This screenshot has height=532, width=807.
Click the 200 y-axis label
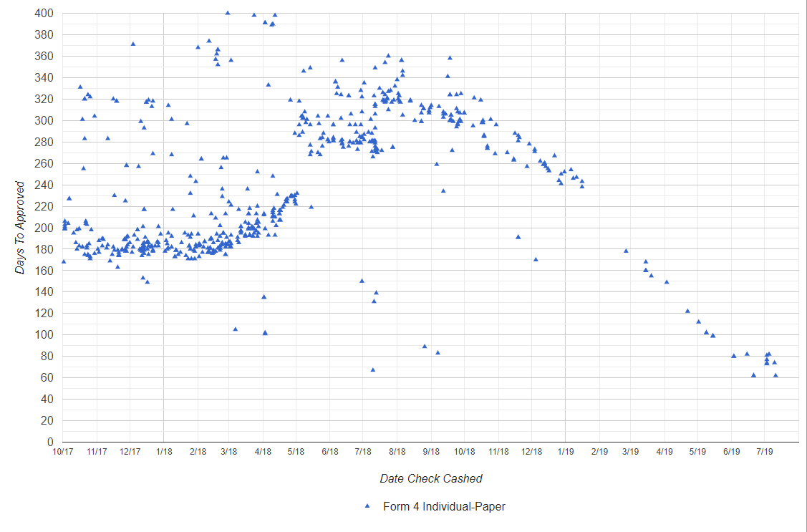click(44, 228)
